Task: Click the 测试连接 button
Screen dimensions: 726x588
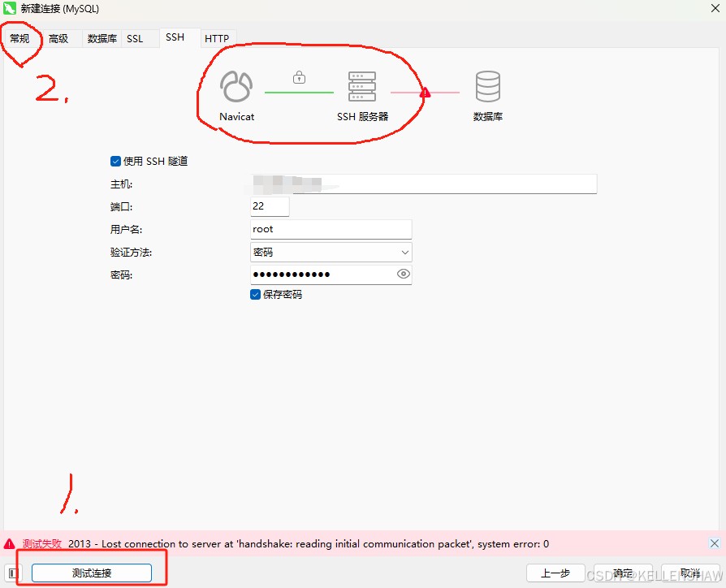Action: 92,573
